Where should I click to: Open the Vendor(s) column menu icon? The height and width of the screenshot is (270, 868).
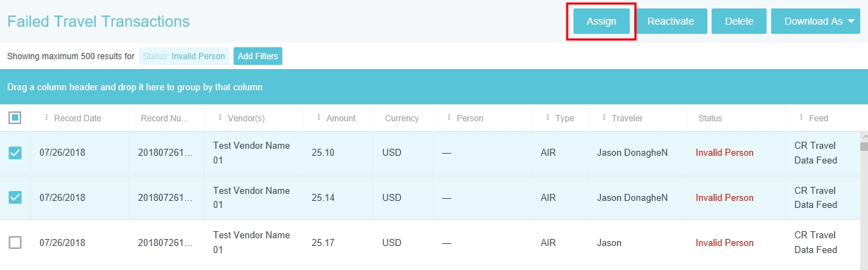(x=220, y=118)
